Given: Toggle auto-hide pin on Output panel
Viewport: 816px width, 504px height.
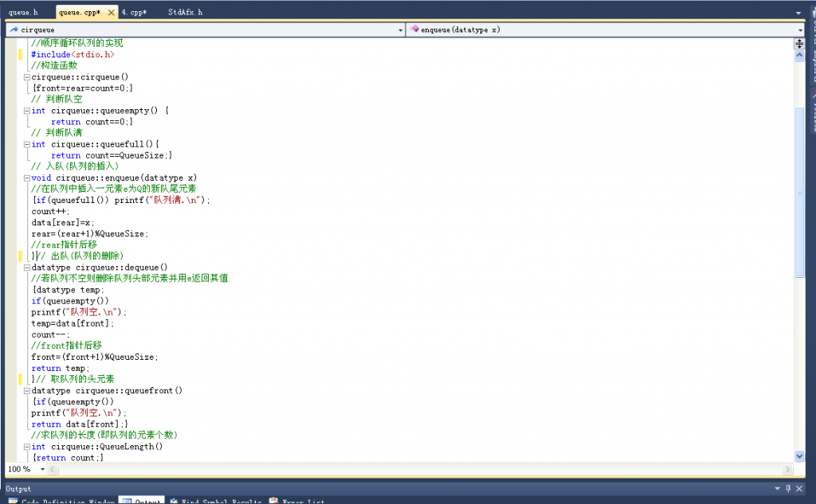Looking at the screenshot, I should coord(788,488).
